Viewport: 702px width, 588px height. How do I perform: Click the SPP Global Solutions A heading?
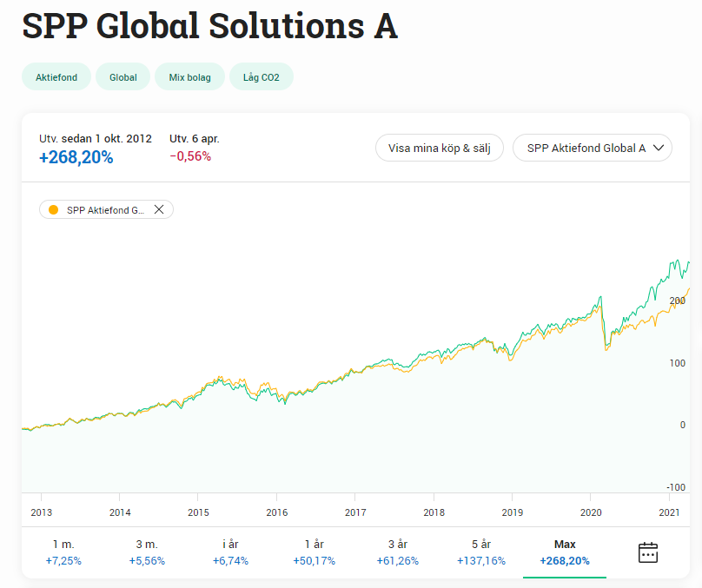[x=209, y=27]
